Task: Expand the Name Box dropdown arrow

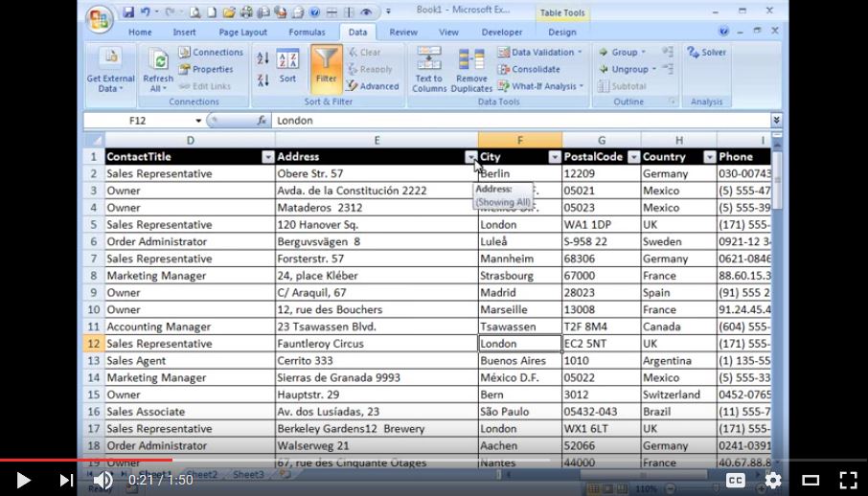Action: [x=198, y=120]
